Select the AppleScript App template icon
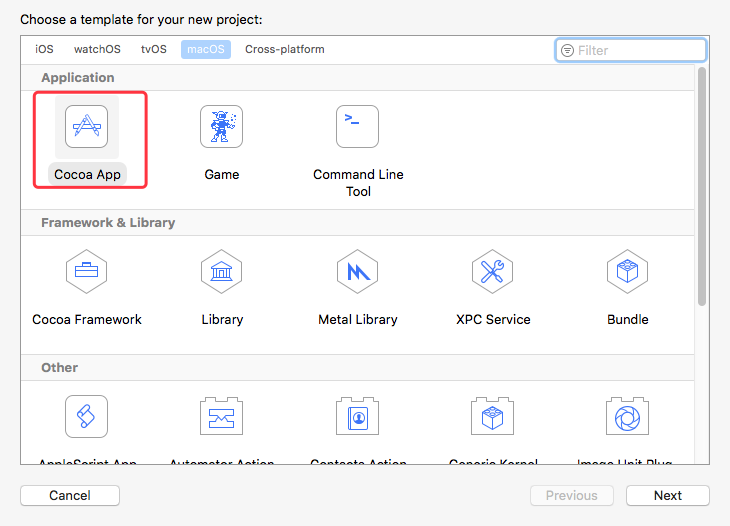This screenshot has width=730, height=526. point(87,416)
